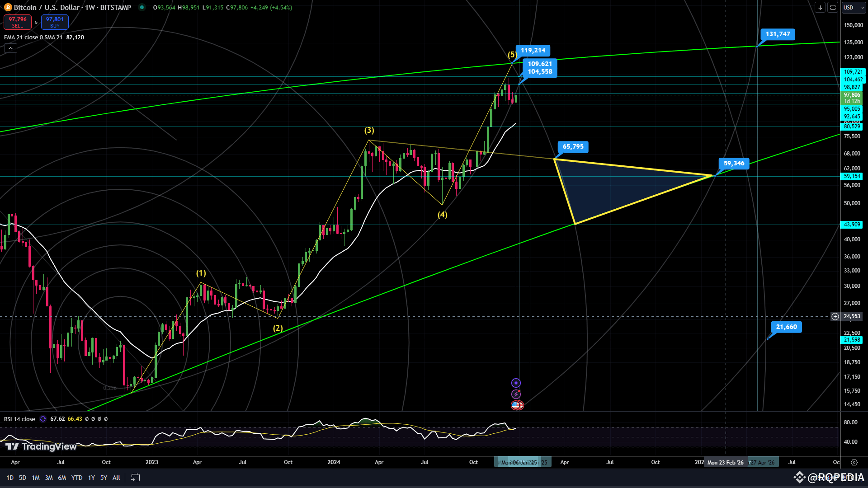Select the 6M time range

(62, 478)
